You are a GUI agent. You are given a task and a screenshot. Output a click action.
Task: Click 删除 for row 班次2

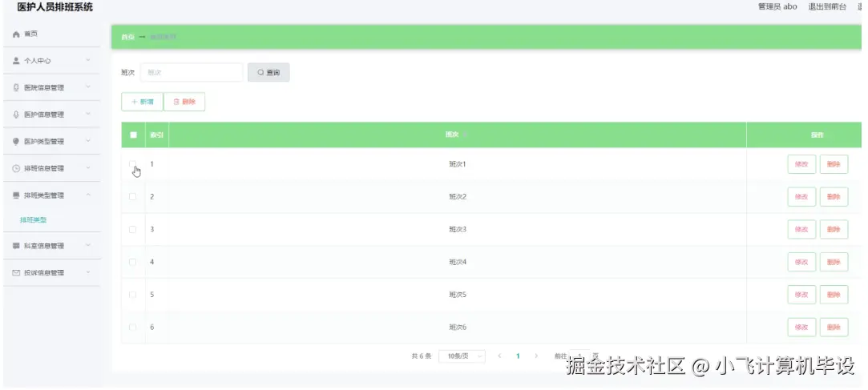[x=834, y=197]
